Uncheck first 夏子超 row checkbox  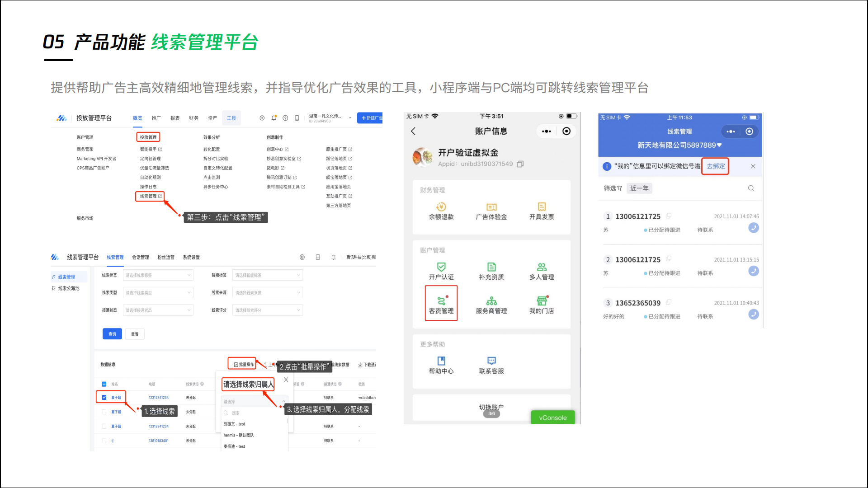tap(104, 398)
